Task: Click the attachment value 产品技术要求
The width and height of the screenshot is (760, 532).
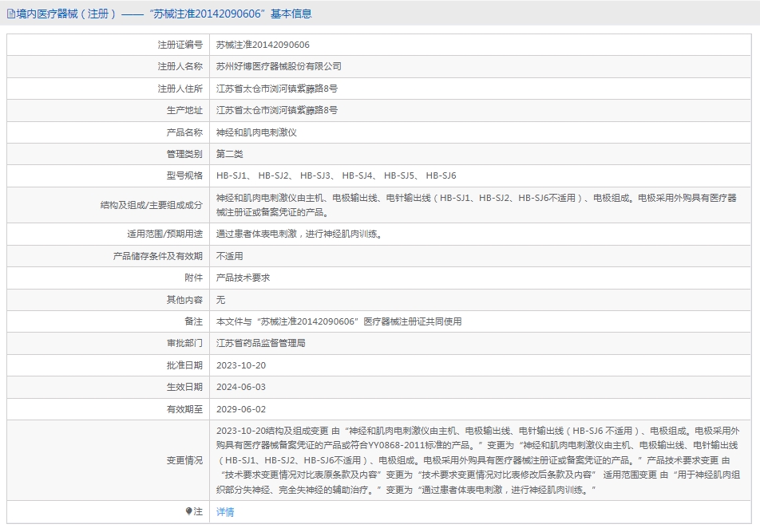Action: click(x=243, y=278)
